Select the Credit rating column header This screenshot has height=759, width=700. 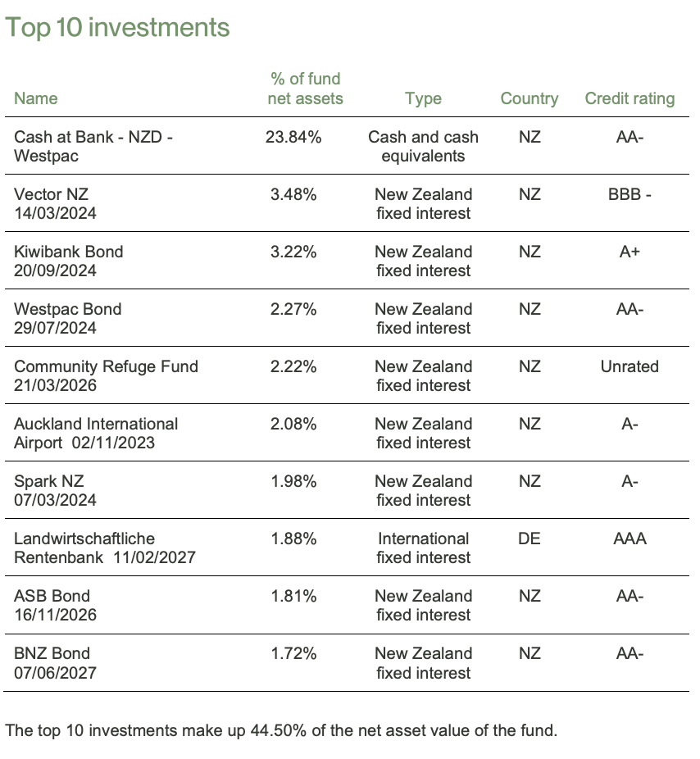(630, 99)
